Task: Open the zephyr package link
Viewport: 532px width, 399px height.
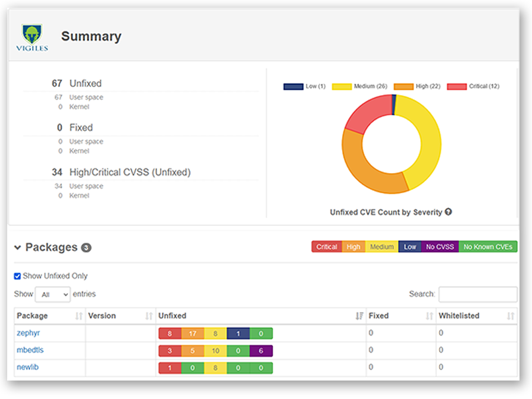Action: [x=29, y=333]
